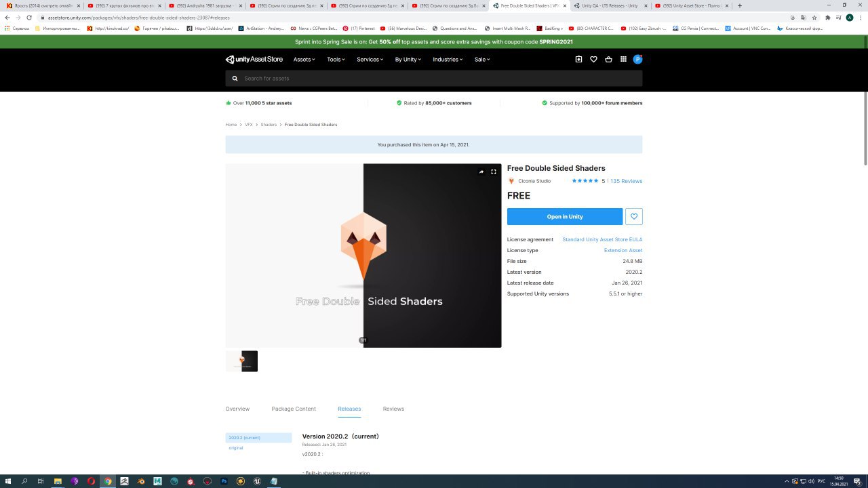Open the 135 Reviews link

626,181
